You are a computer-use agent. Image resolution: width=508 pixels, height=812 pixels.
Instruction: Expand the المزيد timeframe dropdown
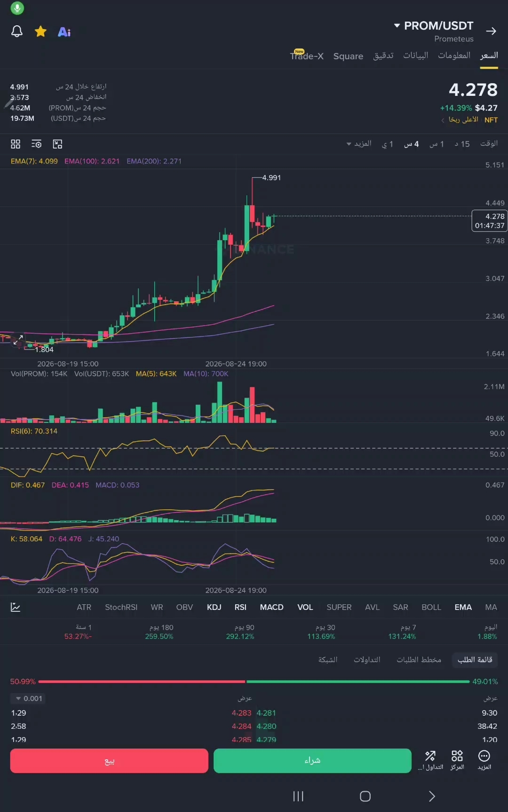click(x=359, y=143)
